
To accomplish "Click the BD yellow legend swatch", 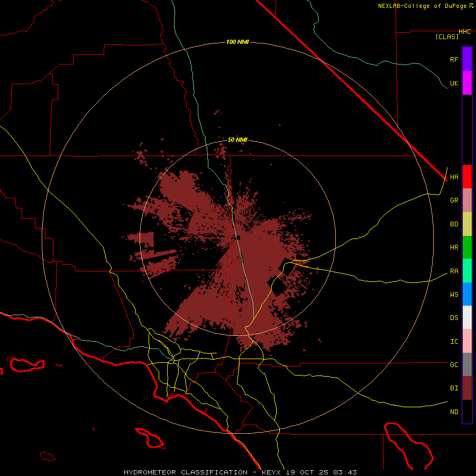I will coord(467,224).
